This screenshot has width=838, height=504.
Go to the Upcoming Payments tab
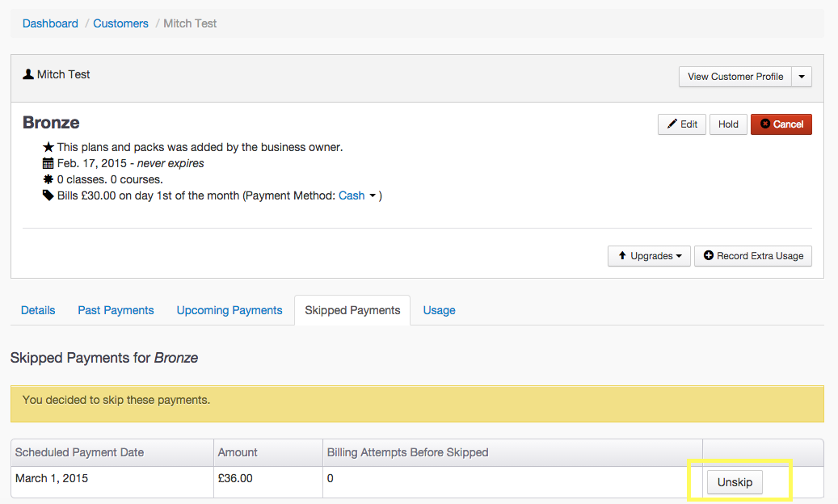coord(230,310)
